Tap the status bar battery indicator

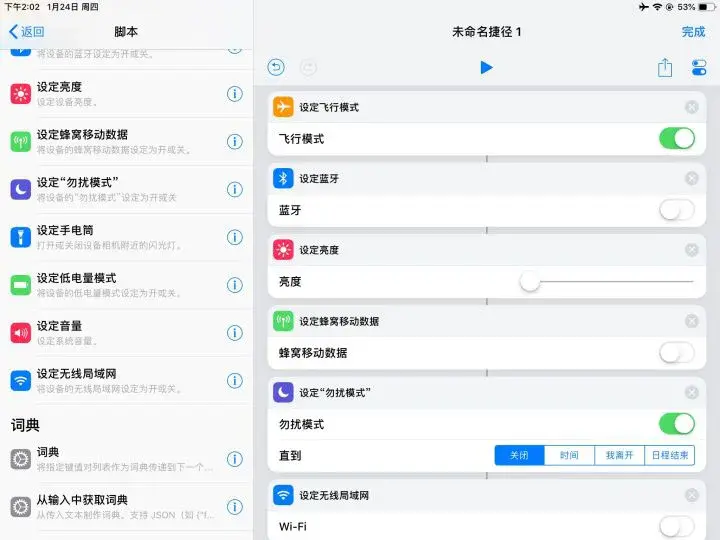(706, 7)
